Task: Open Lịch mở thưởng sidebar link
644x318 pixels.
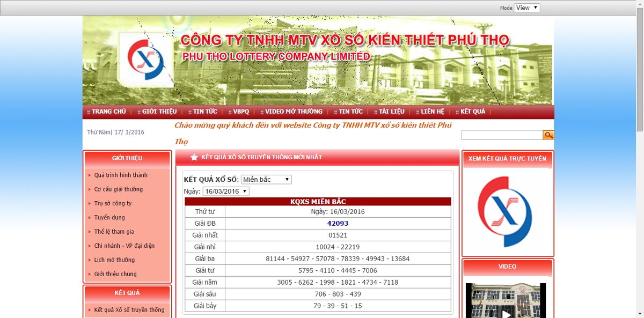Action: [114, 260]
